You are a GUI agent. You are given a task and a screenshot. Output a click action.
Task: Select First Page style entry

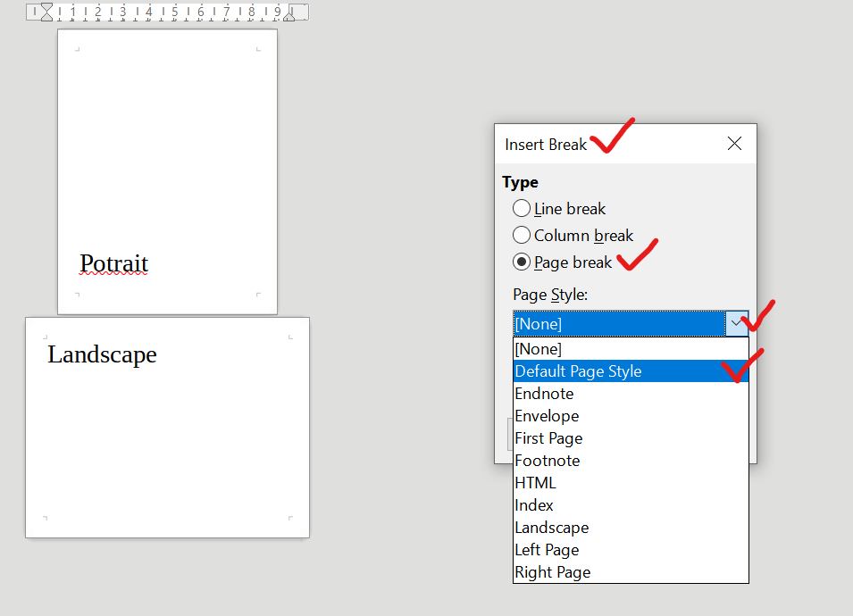click(631, 438)
